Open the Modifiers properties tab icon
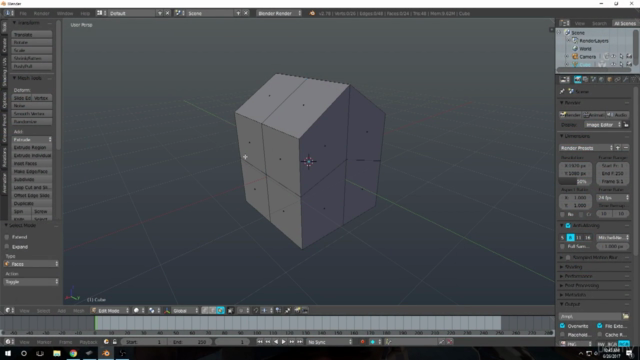 point(625,80)
